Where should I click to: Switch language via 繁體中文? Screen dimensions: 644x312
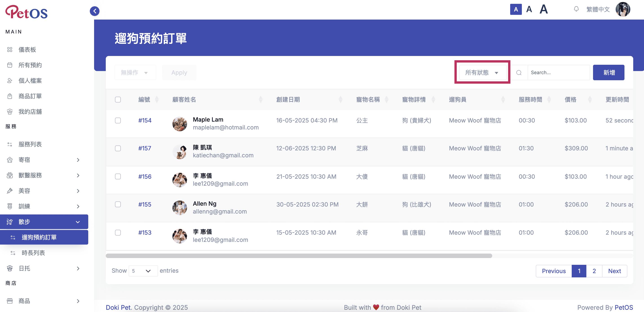598,9
